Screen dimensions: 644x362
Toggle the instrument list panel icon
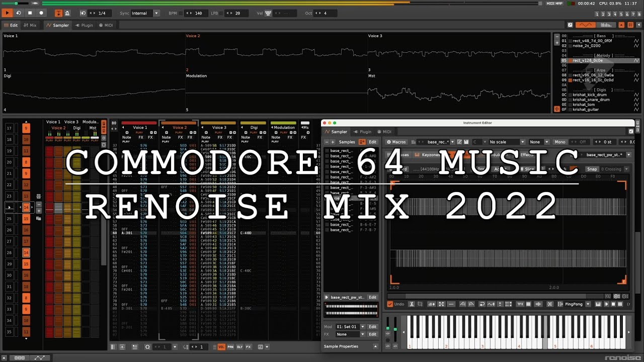coord(630,25)
